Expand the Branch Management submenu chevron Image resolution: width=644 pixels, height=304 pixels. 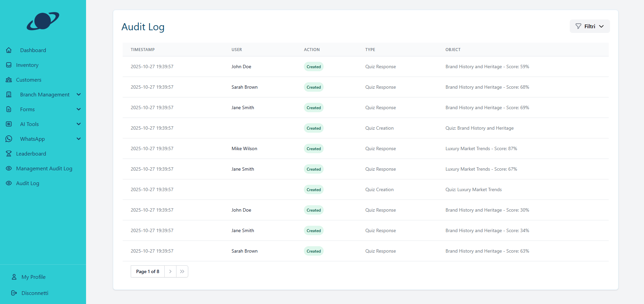tap(79, 94)
